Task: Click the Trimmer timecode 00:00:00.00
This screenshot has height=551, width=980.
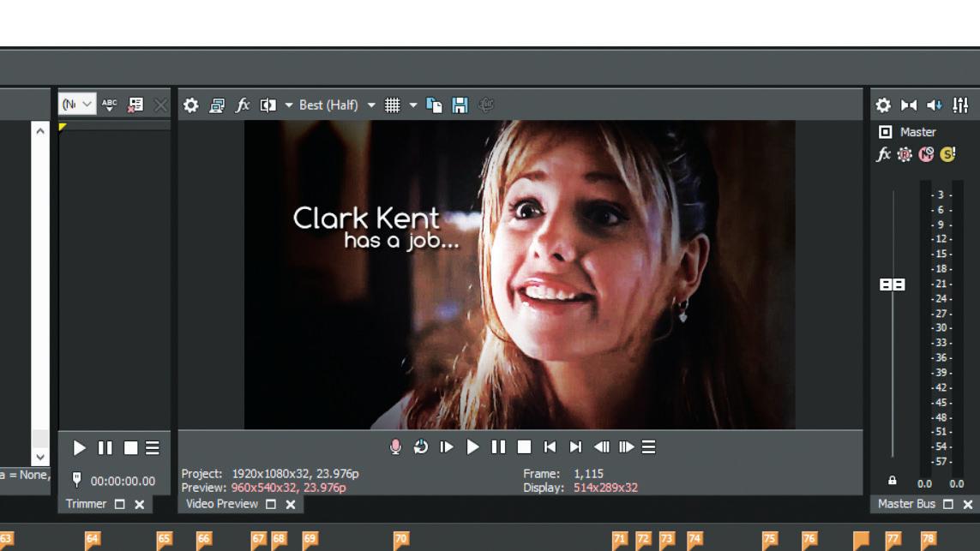Action: (x=123, y=481)
